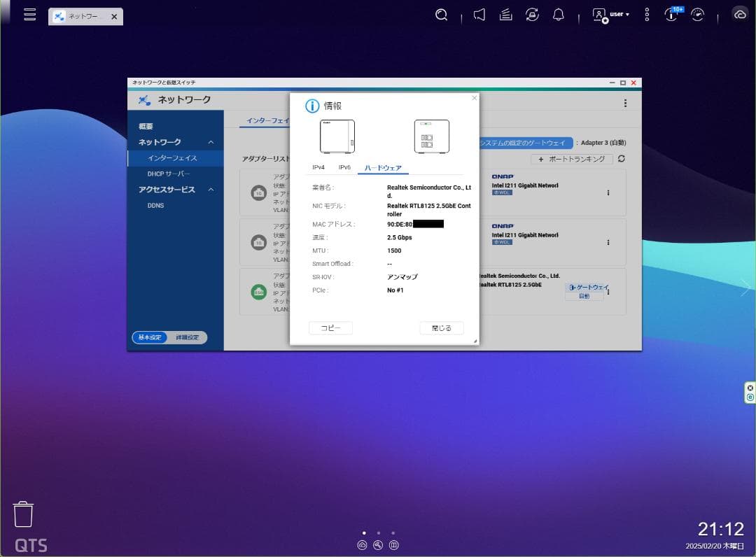Switch to the IPv4 tab in 情報 dialog
756x557 pixels.
pos(319,167)
